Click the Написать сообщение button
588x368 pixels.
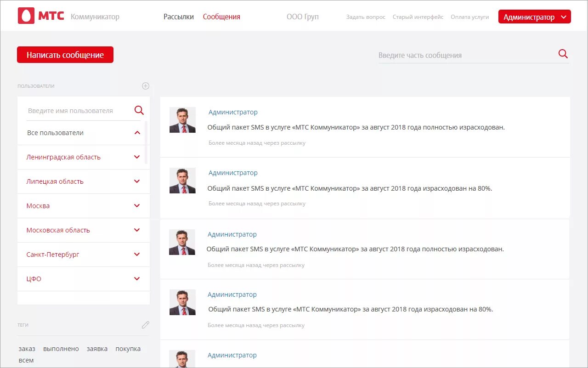65,55
